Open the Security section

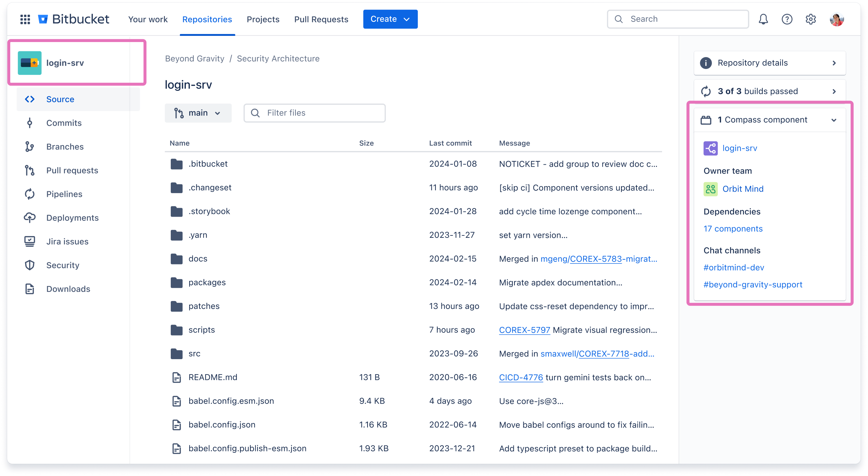click(63, 265)
